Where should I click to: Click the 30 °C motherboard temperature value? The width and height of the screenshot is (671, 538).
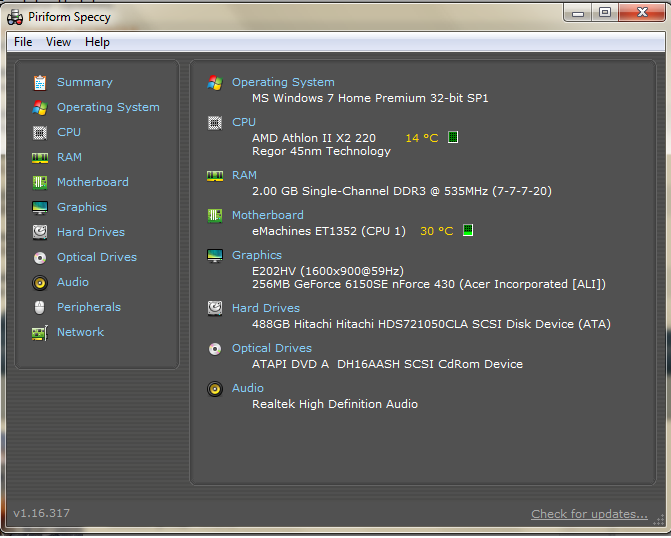click(x=436, y=231)
